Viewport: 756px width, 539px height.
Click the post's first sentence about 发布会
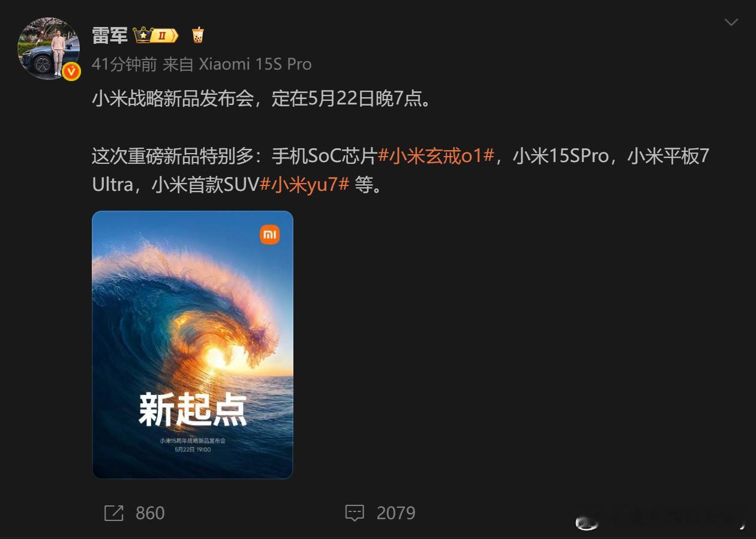pyautogui.click(x=262, y=99)
